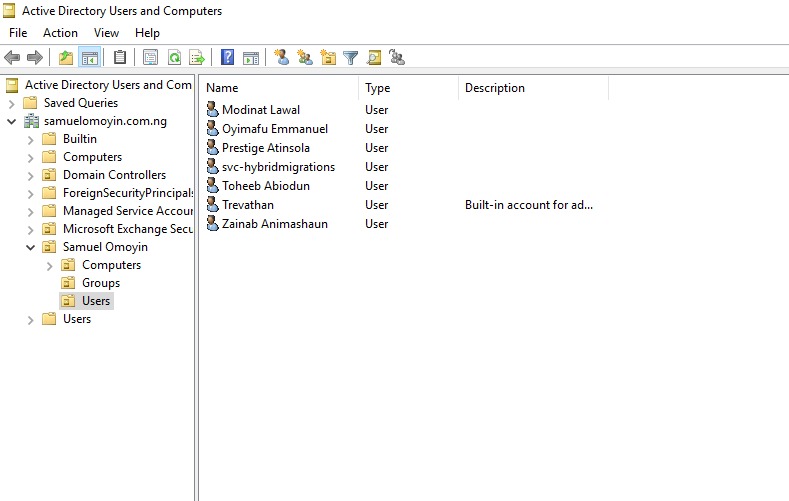This screenshot has height=501, width=789.
Task: Expand the domain-level Users container
Action: (31, 320)
